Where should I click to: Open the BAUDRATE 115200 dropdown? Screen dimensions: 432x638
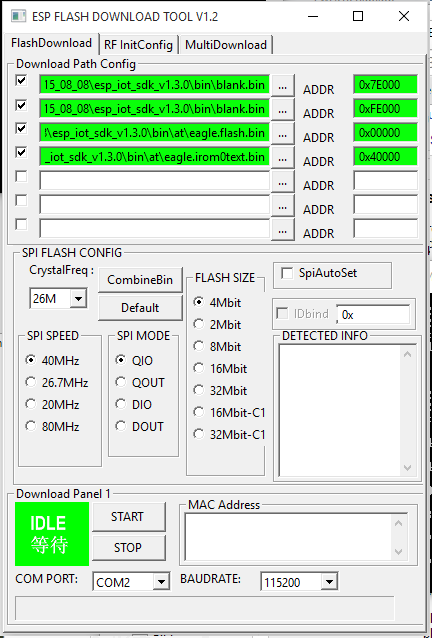coord(329,582)
